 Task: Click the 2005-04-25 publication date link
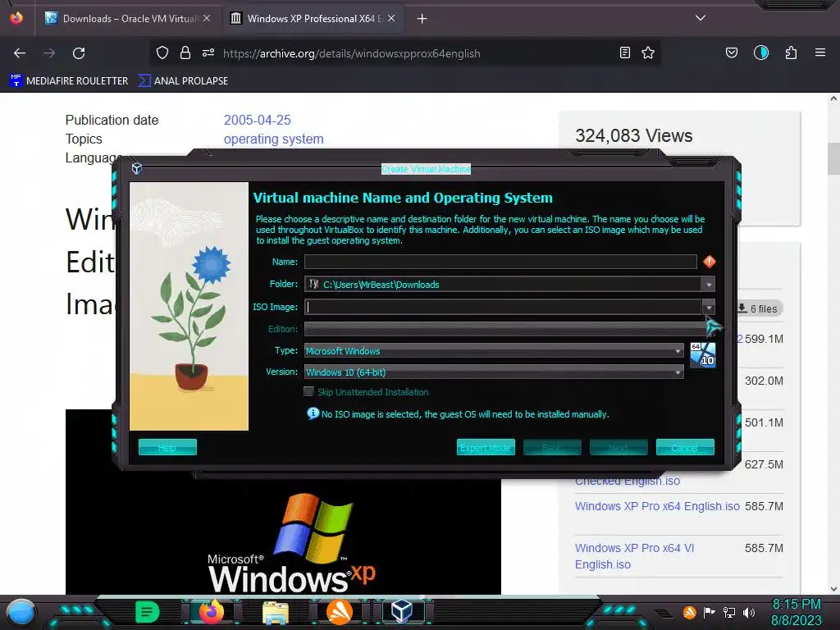[257, 120]
